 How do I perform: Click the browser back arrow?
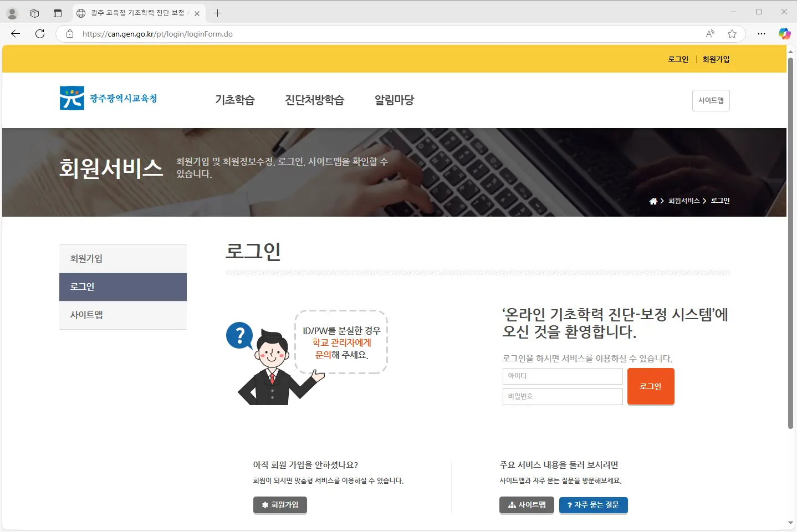(x=15, y=34)
